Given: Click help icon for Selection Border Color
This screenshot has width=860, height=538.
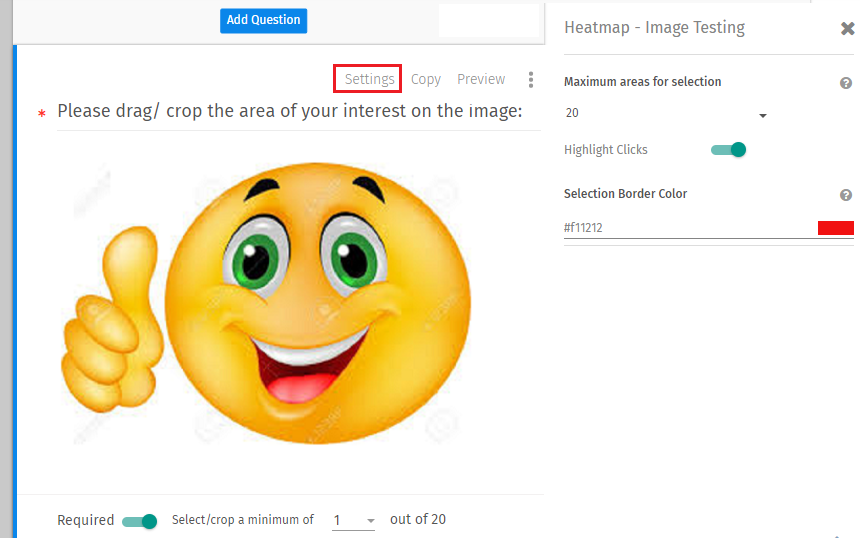Looking at the screenshot, I should click(846, 195).
